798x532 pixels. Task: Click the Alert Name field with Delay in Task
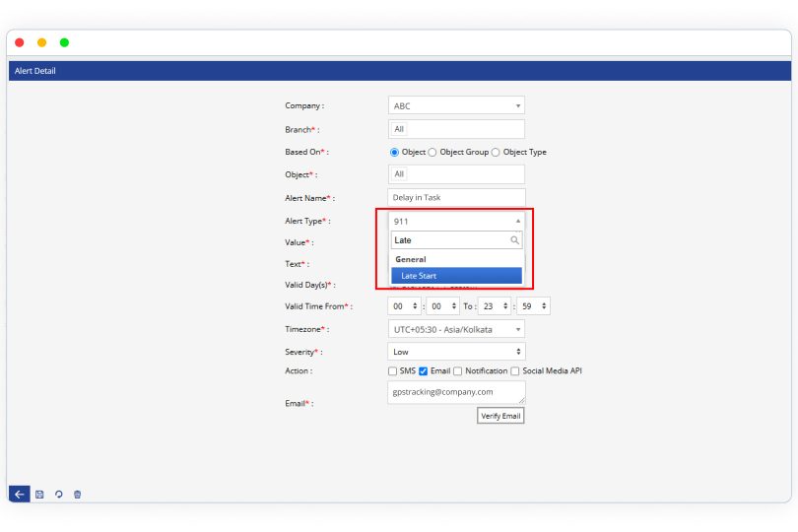[x=456, y=197]
